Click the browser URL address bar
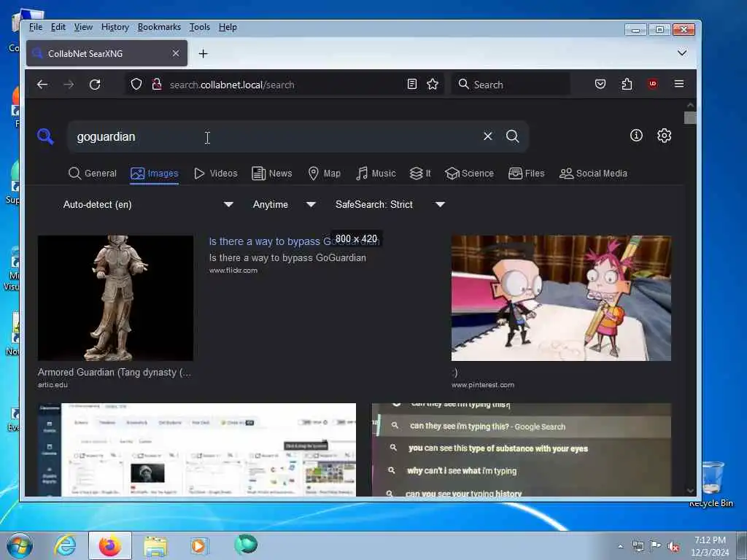Viewport: 747px width, 560px height. click(x=286, y=85)
